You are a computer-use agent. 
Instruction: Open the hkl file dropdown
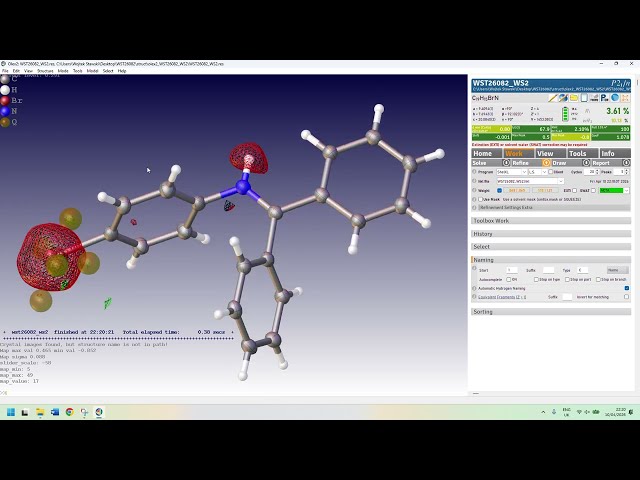pos(531,181)
